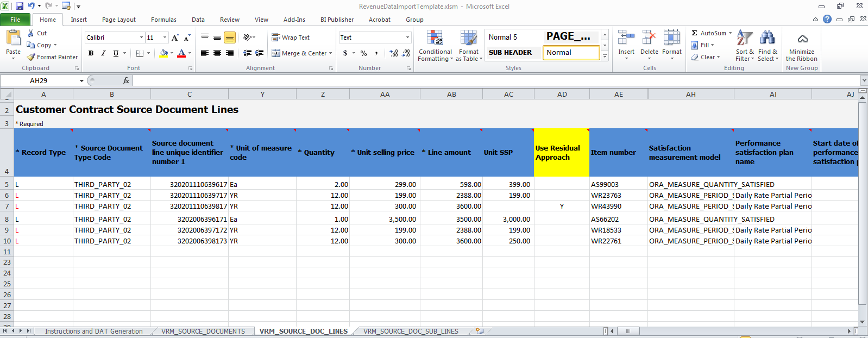Toggle Italic formatting
The height and width of the screenshot is (338, 868).
[x=103, y=53]
